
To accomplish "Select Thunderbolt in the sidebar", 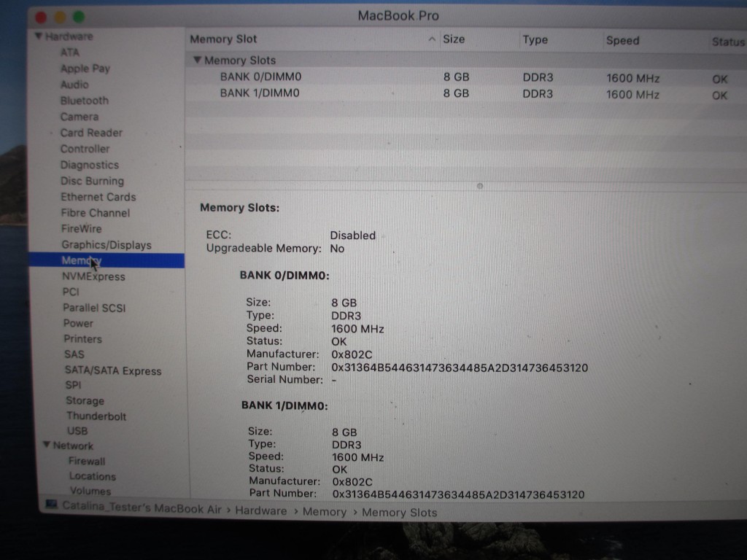I will coord(96,416).
